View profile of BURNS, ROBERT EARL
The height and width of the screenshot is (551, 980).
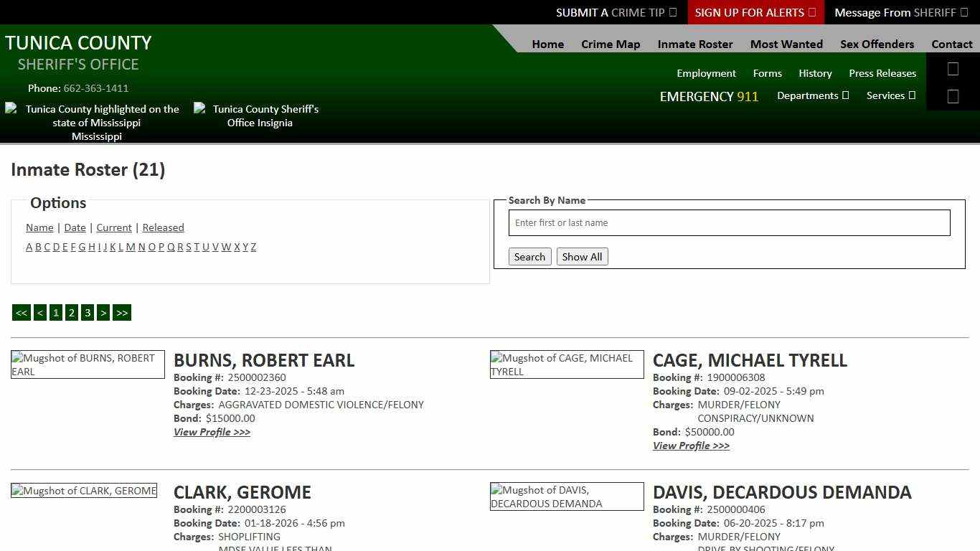click(x=212, y=432)
